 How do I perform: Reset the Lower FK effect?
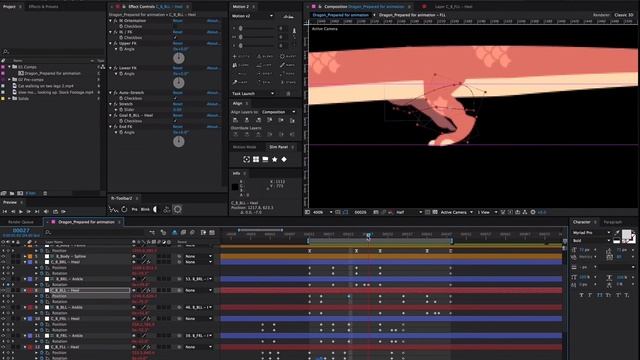click(x=178, y=68)
